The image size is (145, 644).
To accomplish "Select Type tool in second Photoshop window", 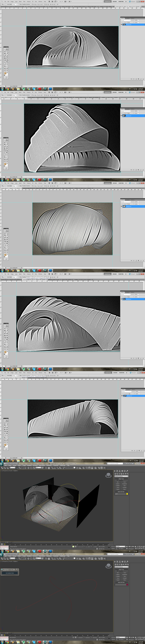I will tap(7, 155).
